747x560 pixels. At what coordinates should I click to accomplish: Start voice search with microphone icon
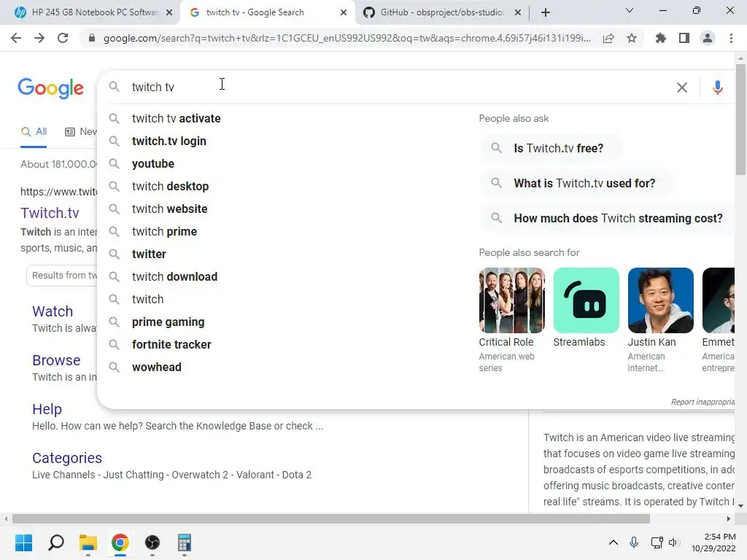coord(718,87)
